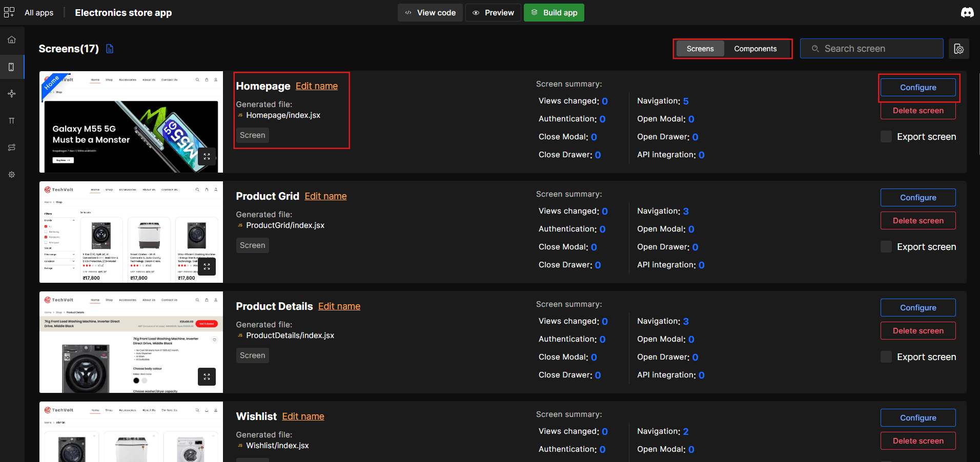980x462 pixels.
Task: Click the Wishlist/index.jsx file name
Action: coord(277,446)
